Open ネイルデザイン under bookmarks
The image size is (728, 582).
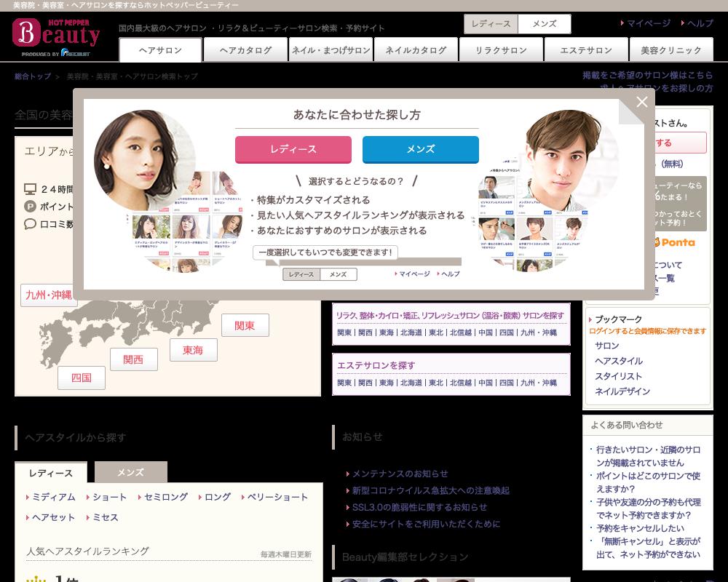click(622, 391)
